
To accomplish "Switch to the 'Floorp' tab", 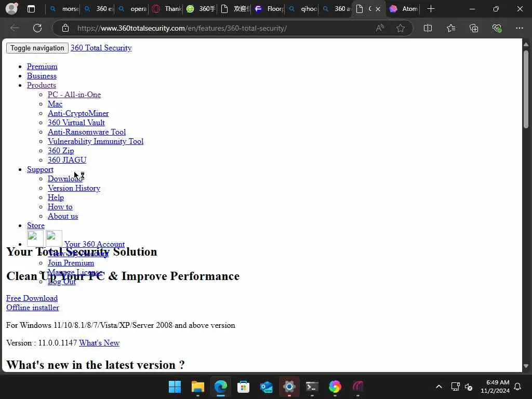I will [269, 9].
